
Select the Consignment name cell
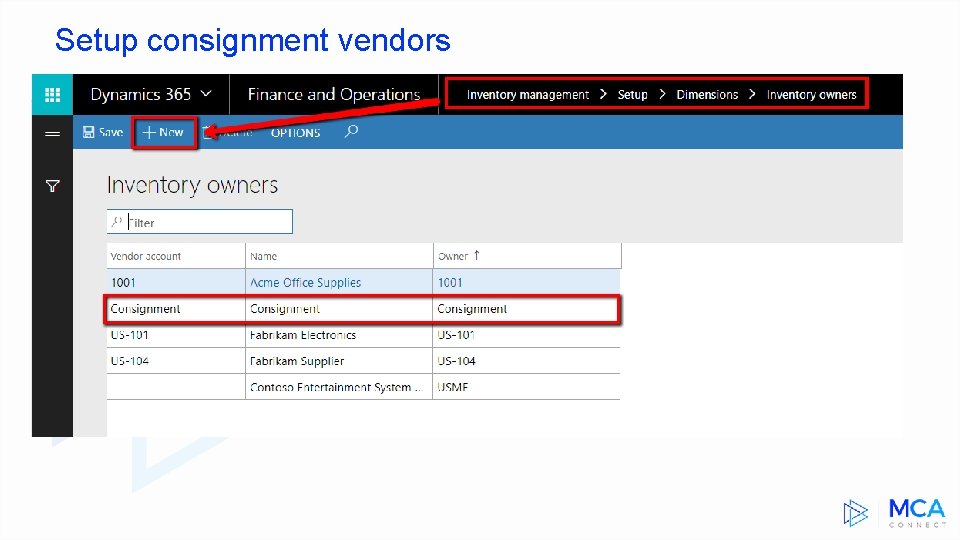click(339, 309)
